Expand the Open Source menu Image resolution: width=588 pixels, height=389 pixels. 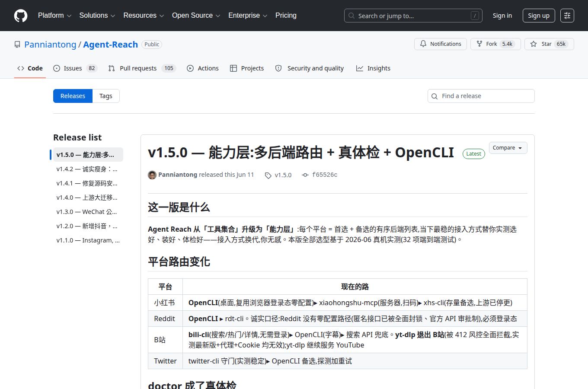point(196,16)
